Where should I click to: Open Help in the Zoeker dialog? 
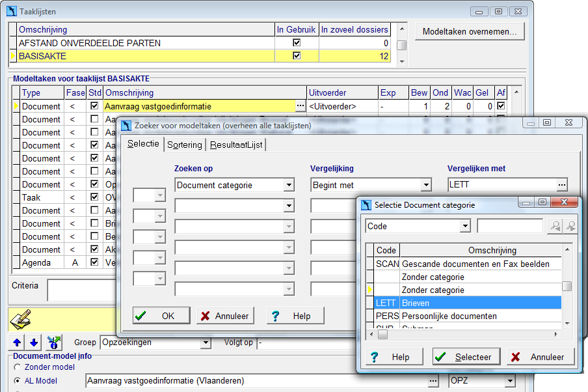(295, 316)
